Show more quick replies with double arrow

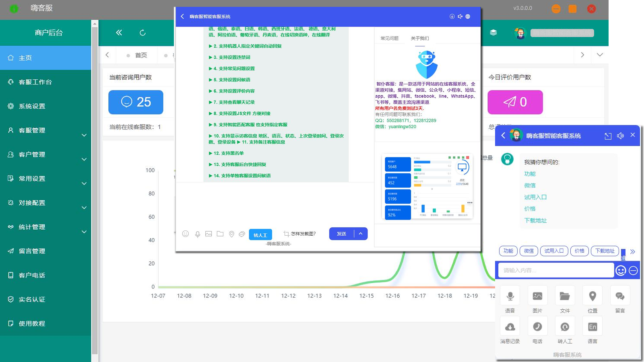(x=632, y=252)
